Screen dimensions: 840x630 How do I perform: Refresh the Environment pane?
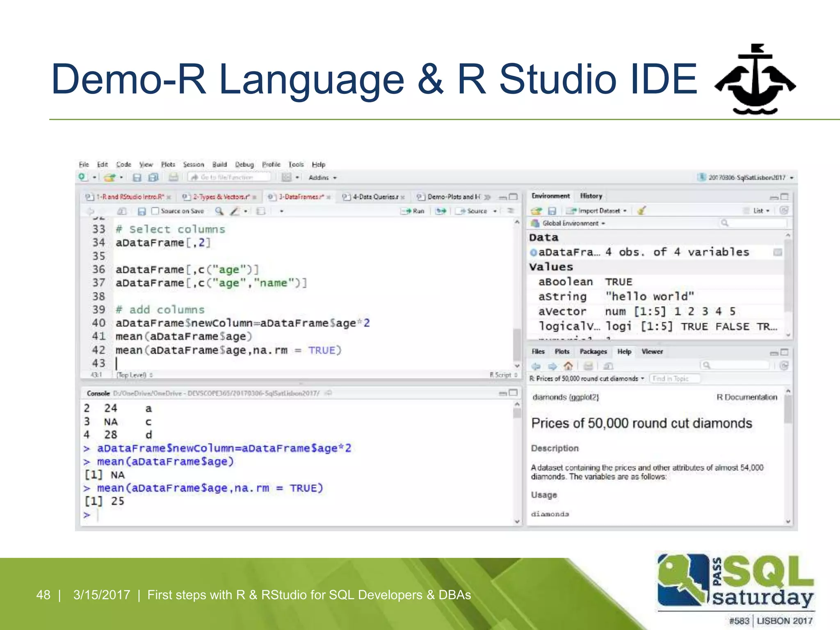click(784, 210)
